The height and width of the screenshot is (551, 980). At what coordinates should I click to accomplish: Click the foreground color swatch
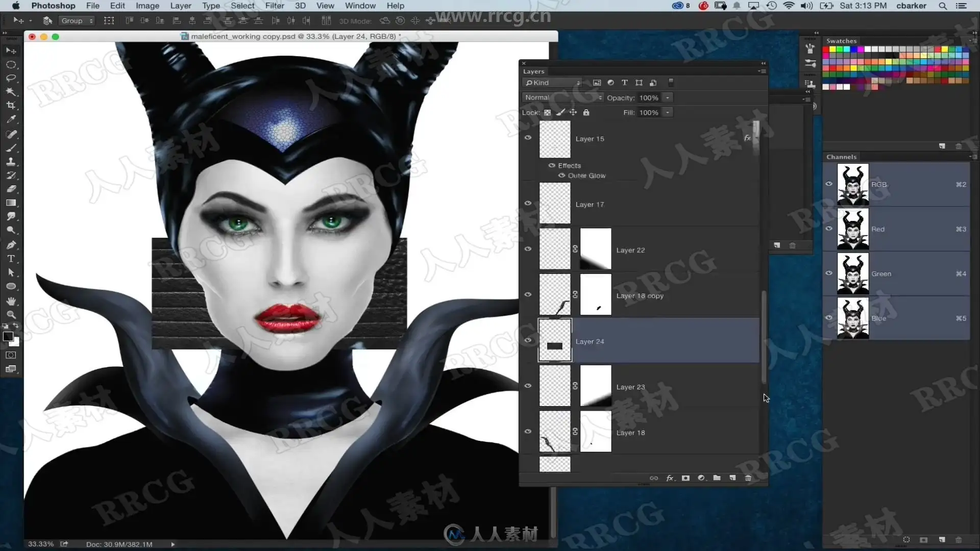pyautogui.click(x=8, y=336)
